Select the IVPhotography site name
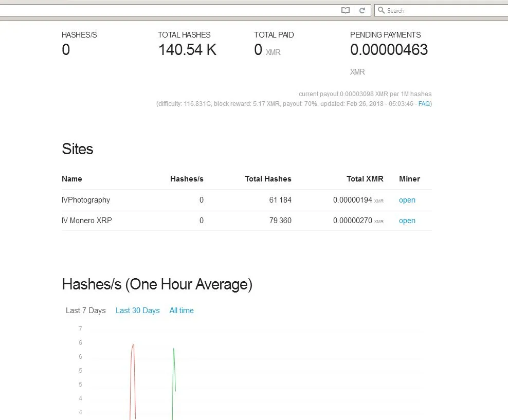The width and height of the screenshot is (508, 420). (86, 200)
